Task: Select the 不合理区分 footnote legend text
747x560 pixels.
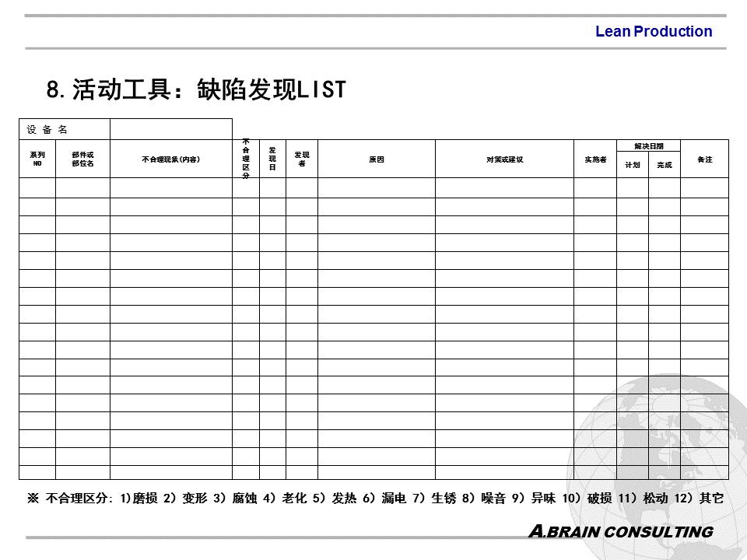Action: pyautogui.click(x=375, y=499)
